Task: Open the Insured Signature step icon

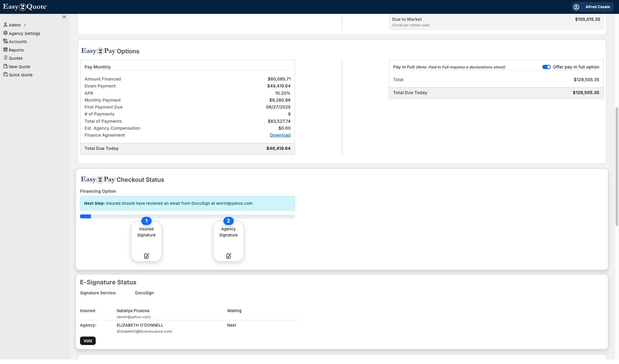Action: (146, 255)
